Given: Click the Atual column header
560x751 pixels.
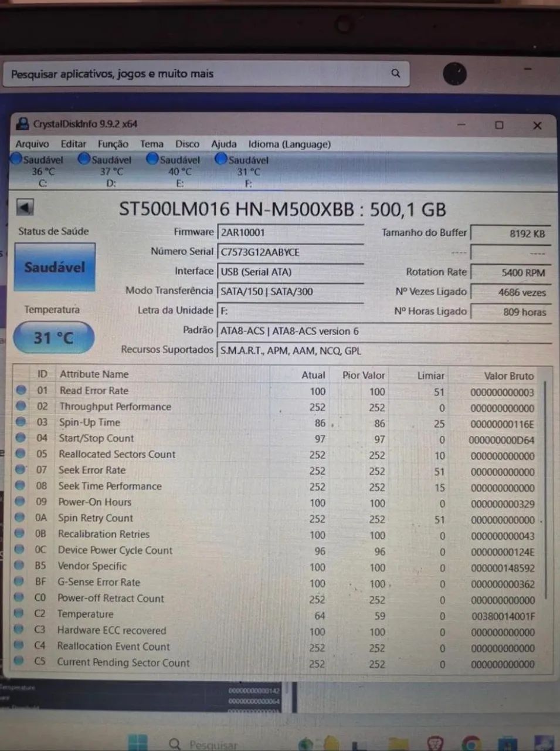Looking at the screenshot, I should (313, 375).
